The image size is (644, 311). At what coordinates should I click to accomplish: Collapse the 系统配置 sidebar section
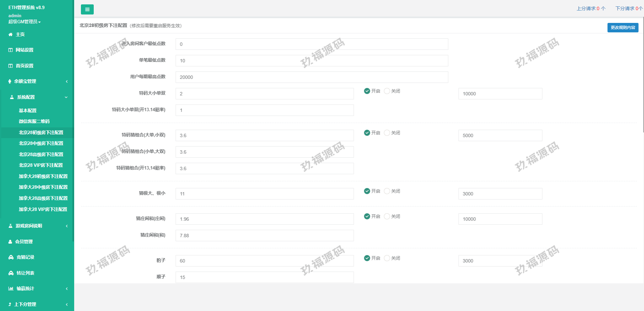tap(36, 97)
